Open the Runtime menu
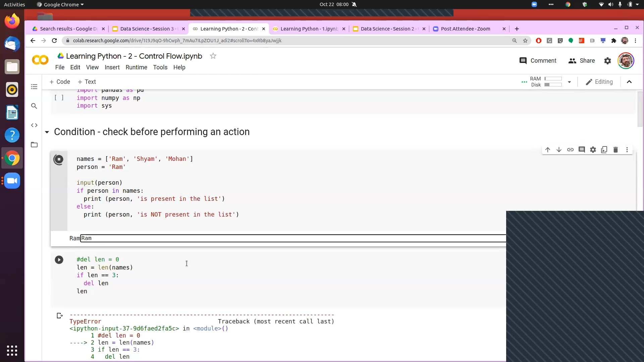Screen dimensions: 644x362 click(136, 67)
